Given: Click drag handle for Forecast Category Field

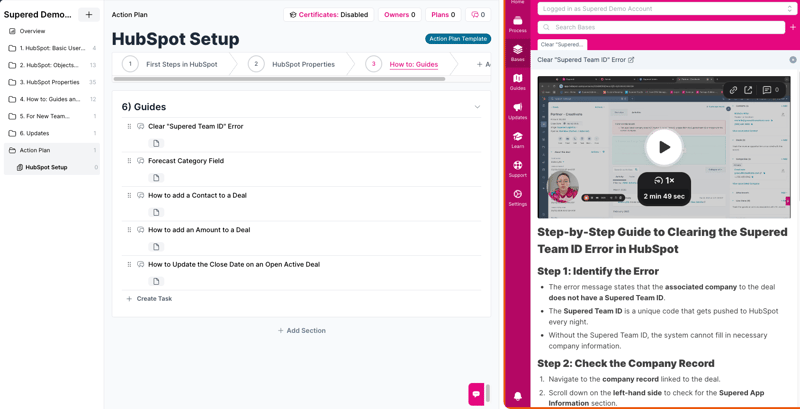Looking at the screenshot, I should 129,161.
